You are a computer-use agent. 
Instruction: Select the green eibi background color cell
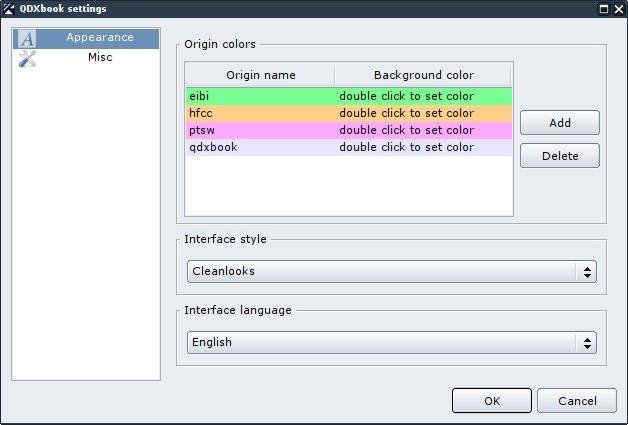pyautogui.click(x=423, y=97)
